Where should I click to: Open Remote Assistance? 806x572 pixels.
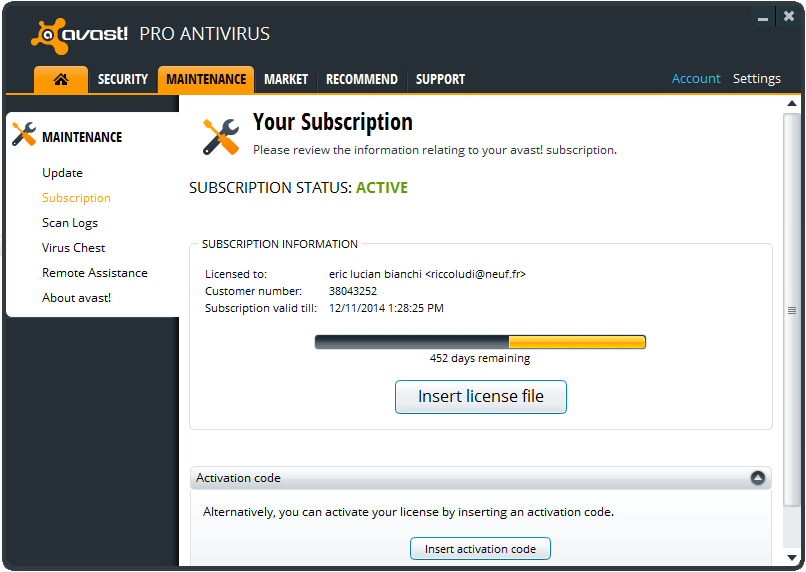[x=95, y=273]
